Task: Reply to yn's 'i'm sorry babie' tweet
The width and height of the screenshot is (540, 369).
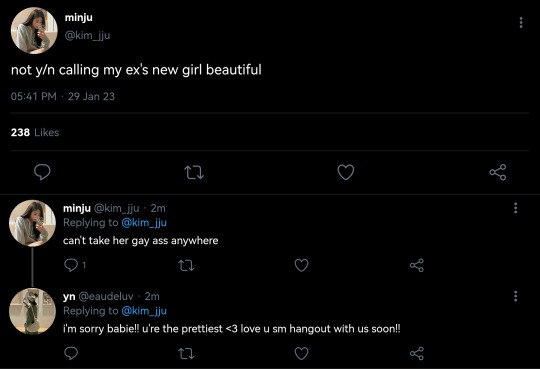Action: pos(71,353)
